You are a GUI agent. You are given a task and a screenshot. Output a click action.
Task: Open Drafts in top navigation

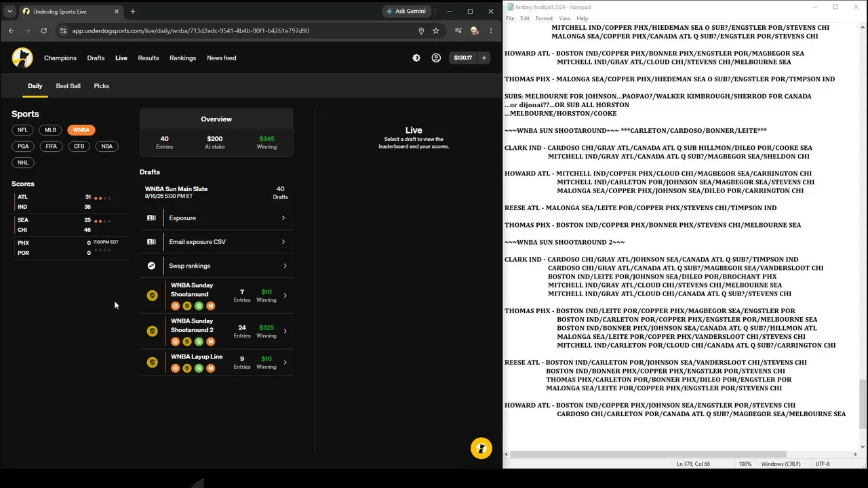click(96, 58)
